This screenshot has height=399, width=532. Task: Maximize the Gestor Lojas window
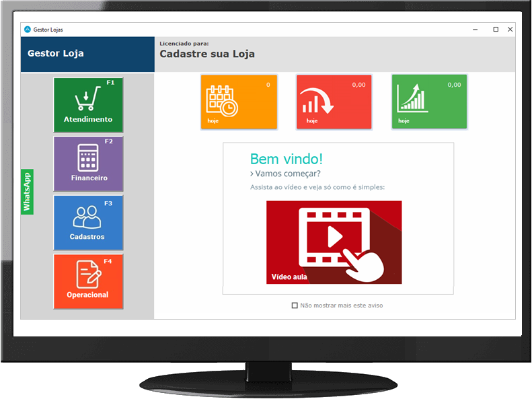(x=496, y=30)
